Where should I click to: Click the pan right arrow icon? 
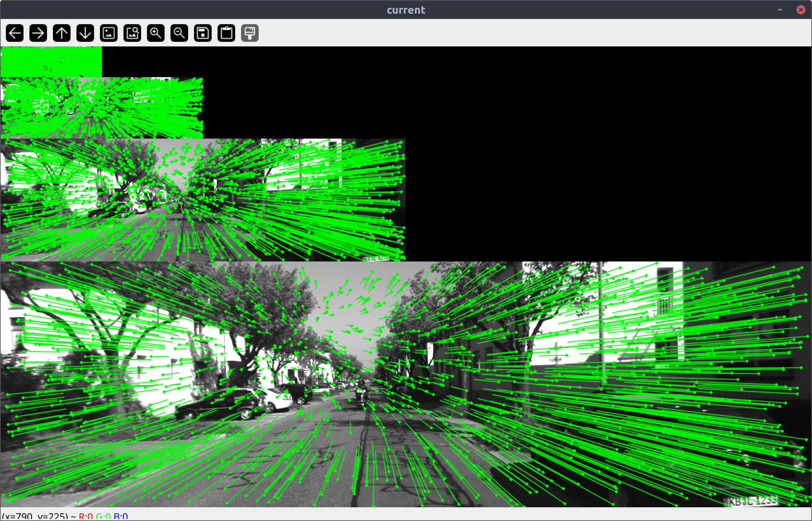coord(38,33)
